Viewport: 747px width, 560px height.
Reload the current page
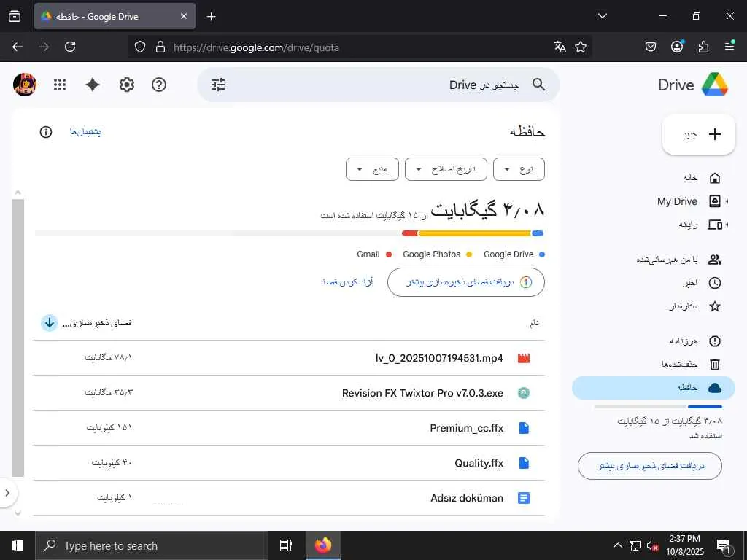point(70,47)
